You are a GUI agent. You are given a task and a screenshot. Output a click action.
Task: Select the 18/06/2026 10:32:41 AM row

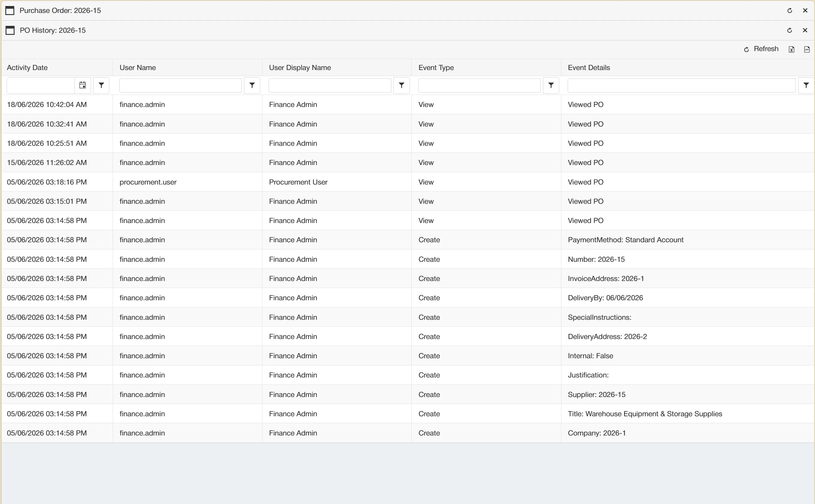(x=408, y=124)
